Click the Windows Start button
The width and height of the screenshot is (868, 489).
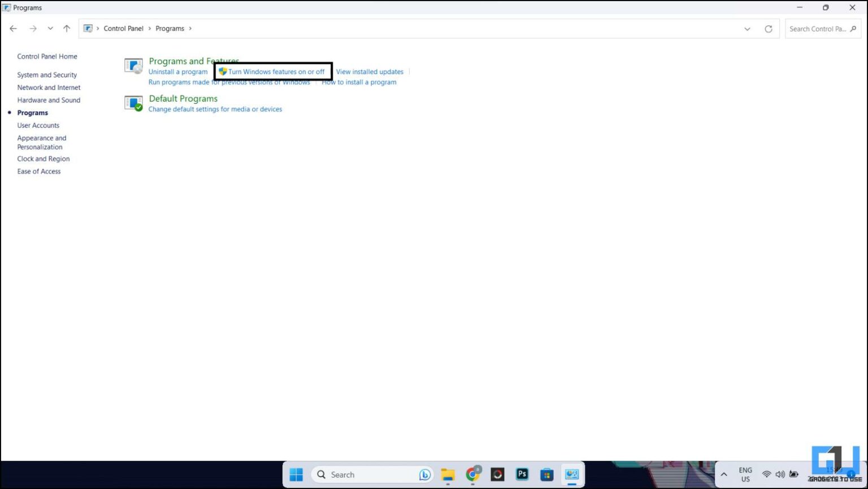tap(296, 474)
